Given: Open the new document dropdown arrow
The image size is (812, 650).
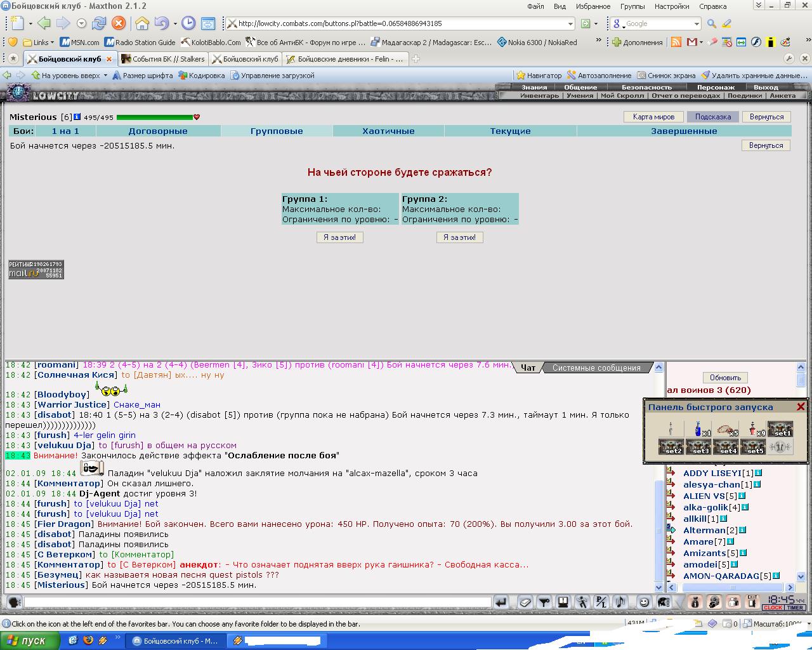Looking at the screenshot, I should [30, 23].
